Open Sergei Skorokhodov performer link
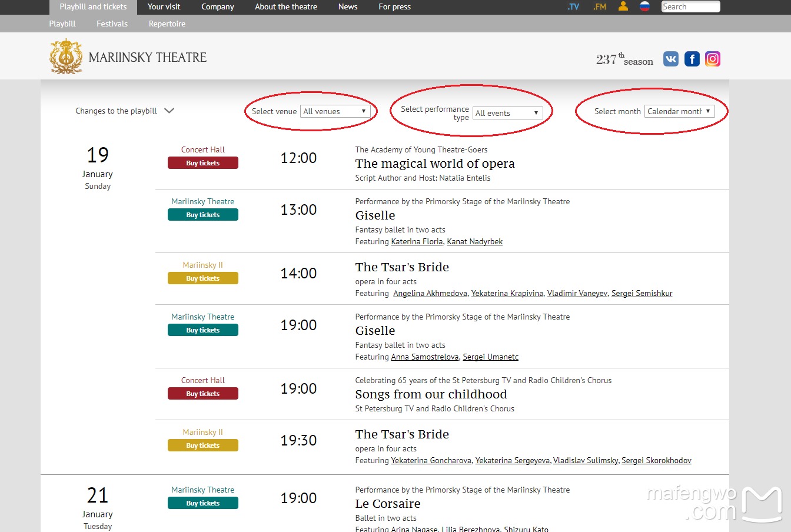 tap(656, 460)
